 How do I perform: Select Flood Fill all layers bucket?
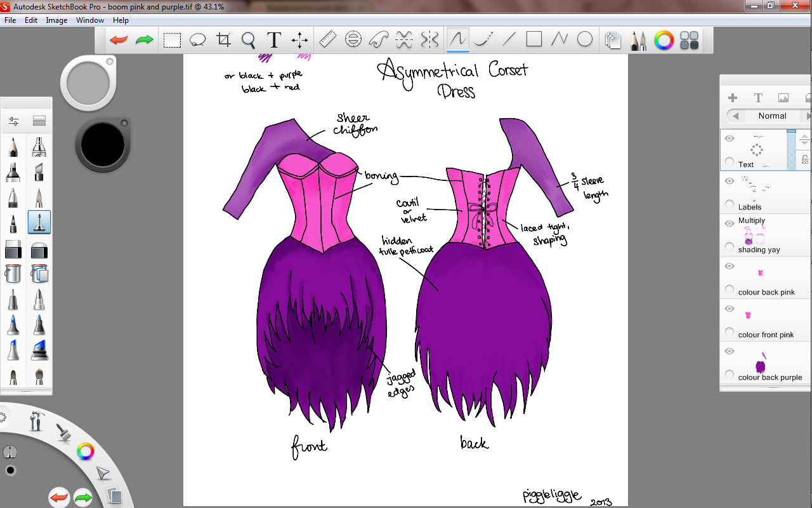pyautogui.click(x=39, y=274)
